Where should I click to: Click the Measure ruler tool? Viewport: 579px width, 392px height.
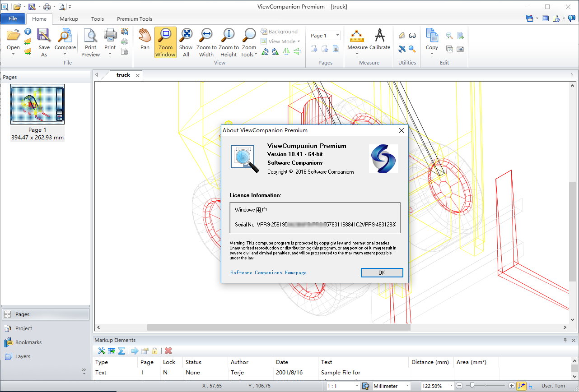(x=357, y=36)
